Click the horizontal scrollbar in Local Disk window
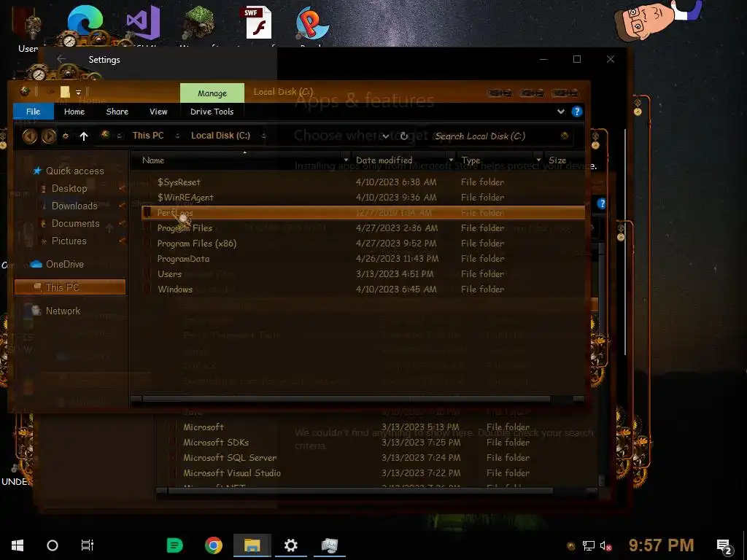This screenshot has height=560, width=747. 347,399
